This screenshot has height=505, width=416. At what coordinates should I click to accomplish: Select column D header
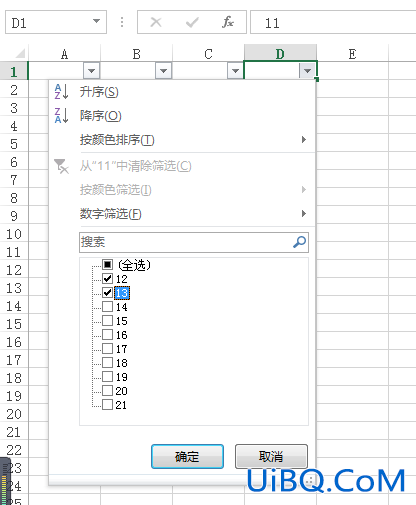280,53
